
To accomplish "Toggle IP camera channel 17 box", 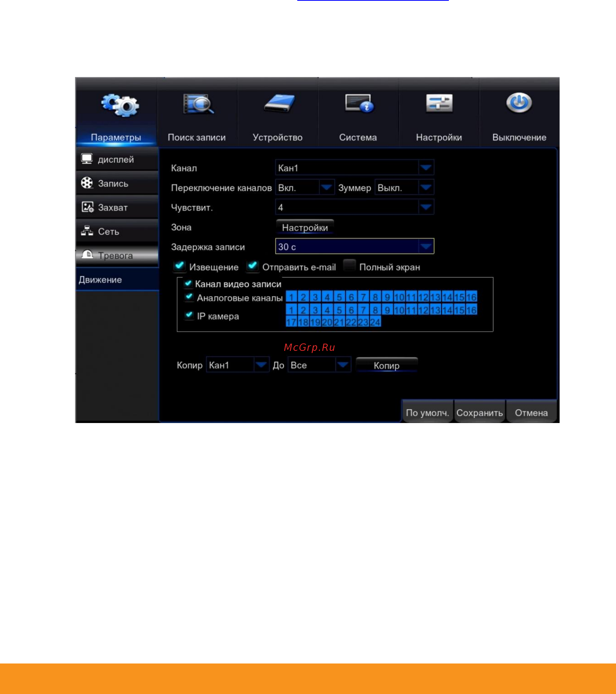I will [291, 322].
